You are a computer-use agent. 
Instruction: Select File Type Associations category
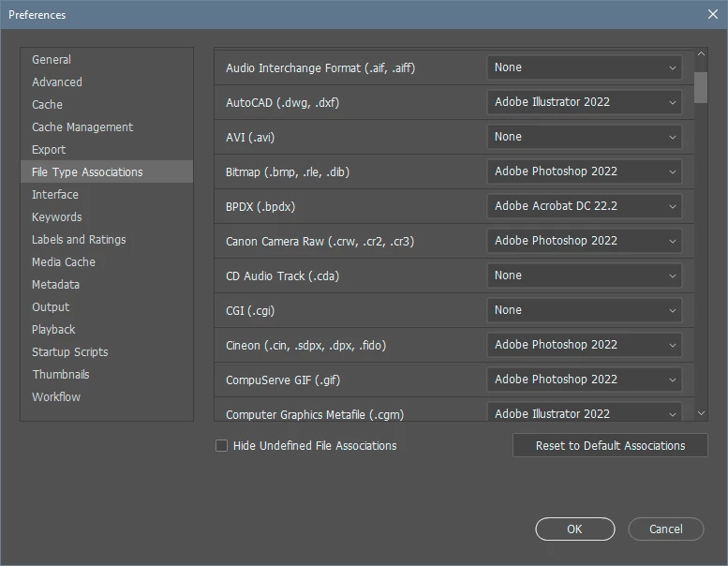pyautogui.click(x=106, y=171)
